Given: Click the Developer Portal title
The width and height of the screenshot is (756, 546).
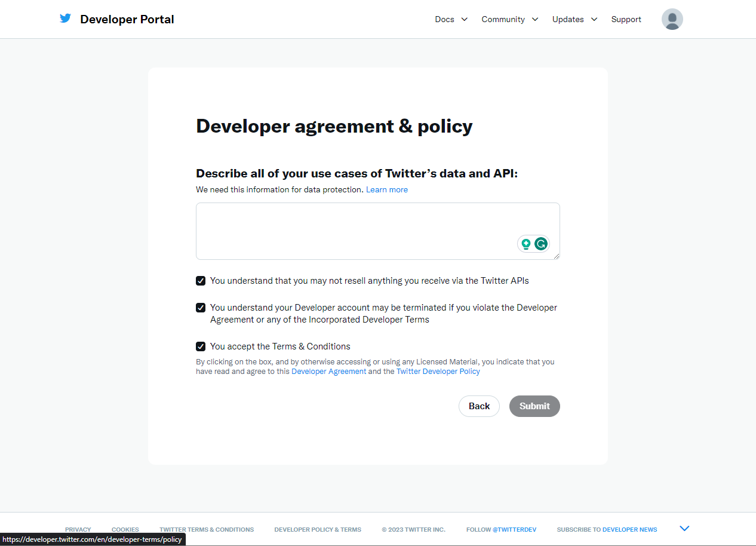Looking at the screenshot, I should click(127, 19).
